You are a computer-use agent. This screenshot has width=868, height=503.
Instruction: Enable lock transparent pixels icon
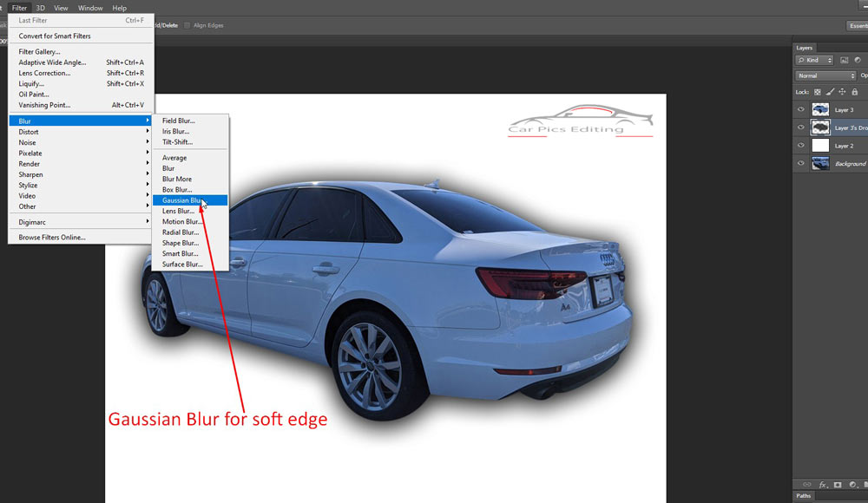[818, 92]
